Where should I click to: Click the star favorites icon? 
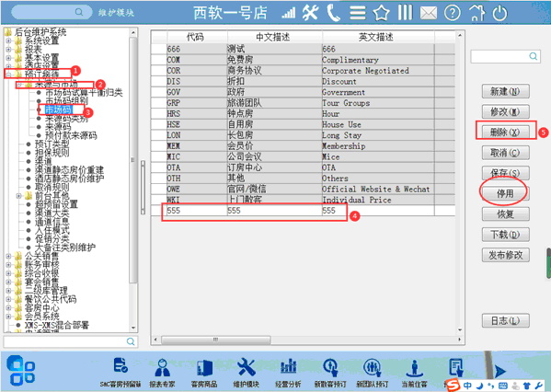click(381, 13)
